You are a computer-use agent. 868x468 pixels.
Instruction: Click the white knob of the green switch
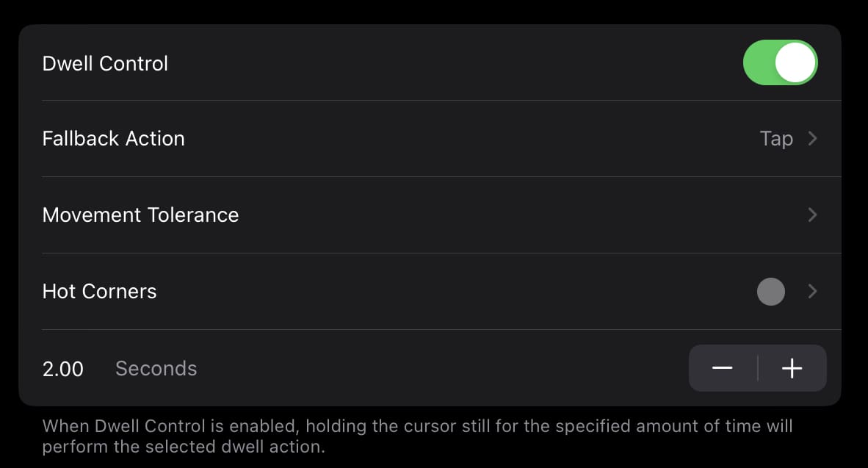[x=795, y=62]
